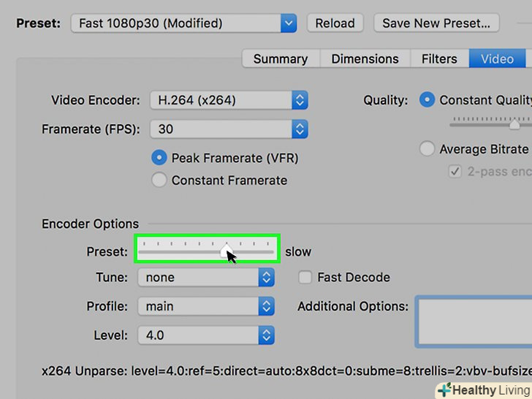This screenshot has width=532, height=399.
Task: Open the Dimensions tab
Action: coord(365,59)
